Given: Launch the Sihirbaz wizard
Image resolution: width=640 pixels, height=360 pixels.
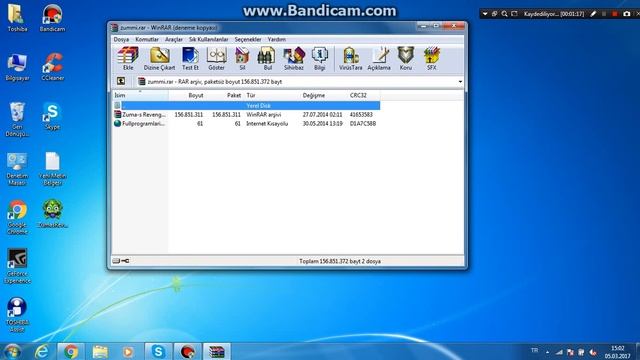Looking at the screenshot, I should click(294, 58).
